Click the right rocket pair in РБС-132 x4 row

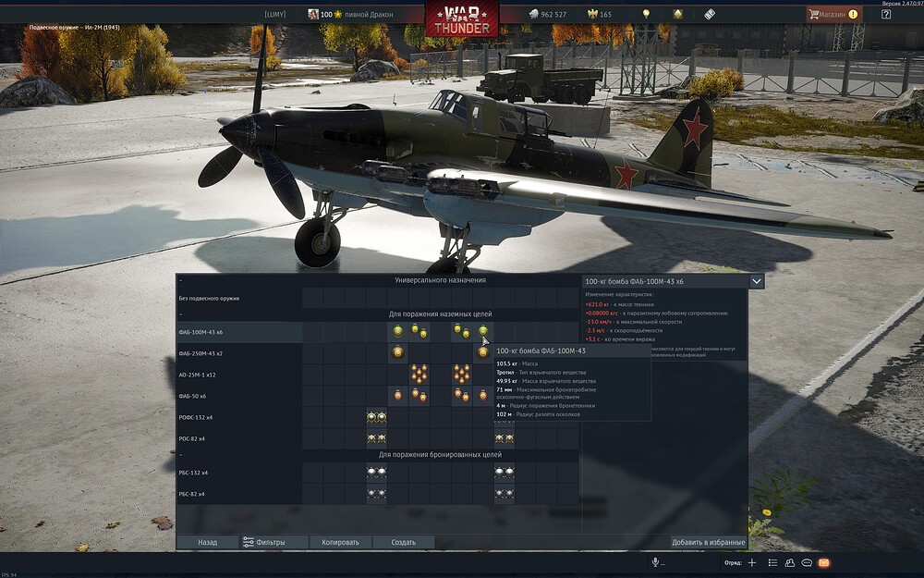coord(505,472)
